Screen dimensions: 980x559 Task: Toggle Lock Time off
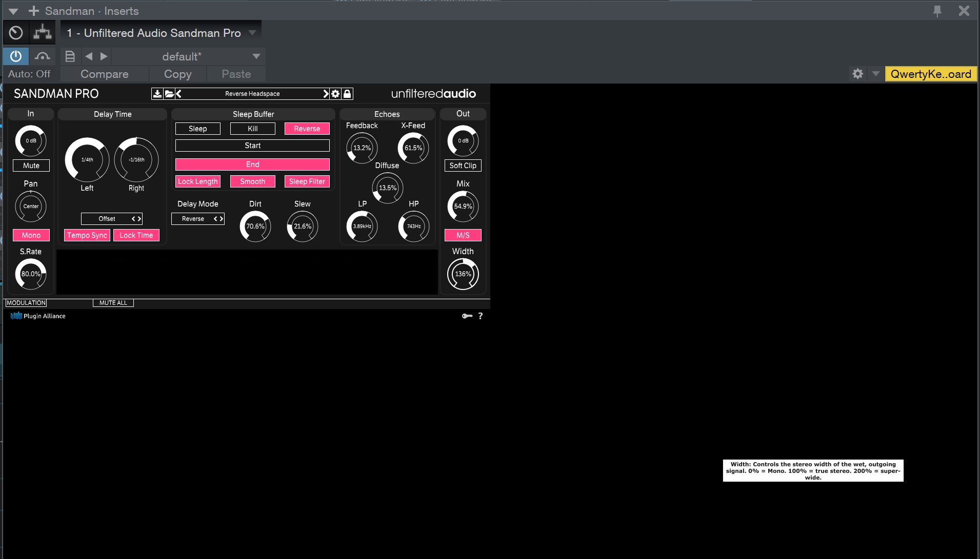136,235
